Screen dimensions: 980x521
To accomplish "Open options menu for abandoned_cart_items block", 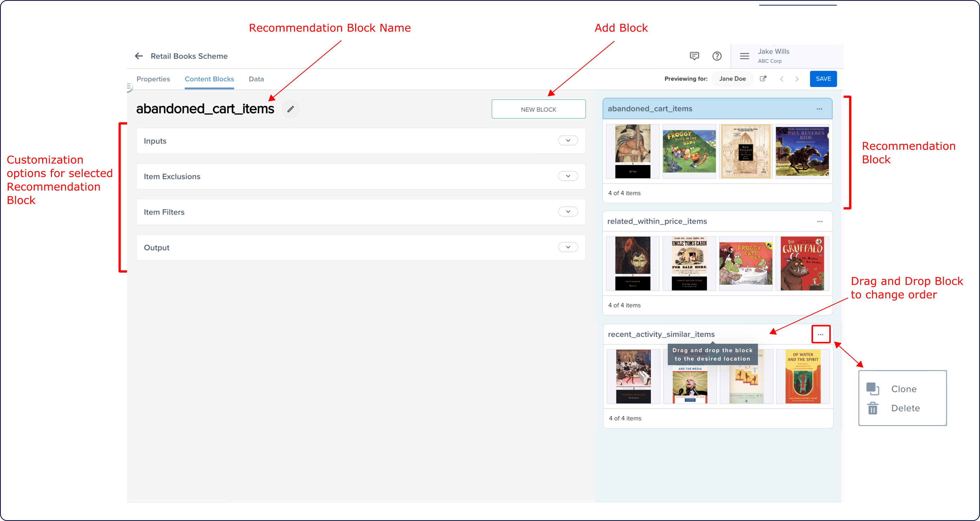I will (x=819, y=109).
